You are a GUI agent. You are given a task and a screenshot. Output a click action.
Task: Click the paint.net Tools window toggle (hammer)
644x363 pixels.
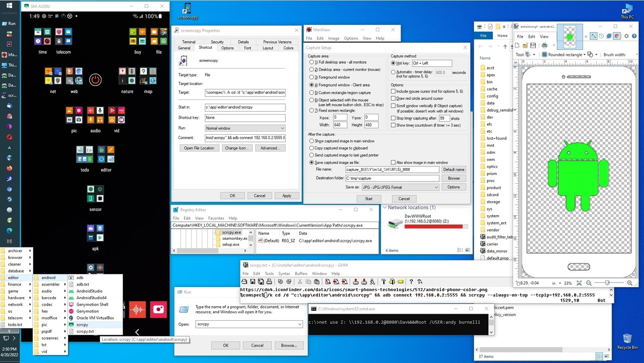coord(594,36)
